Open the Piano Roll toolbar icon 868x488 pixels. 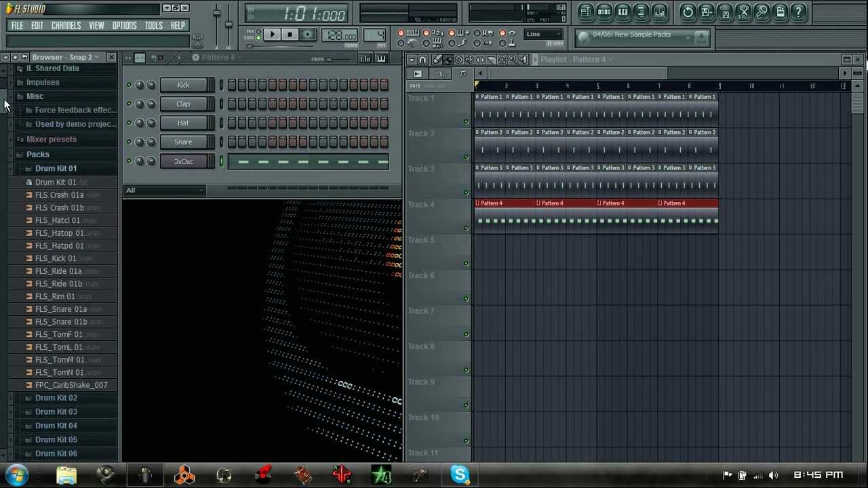coord(623,12)
